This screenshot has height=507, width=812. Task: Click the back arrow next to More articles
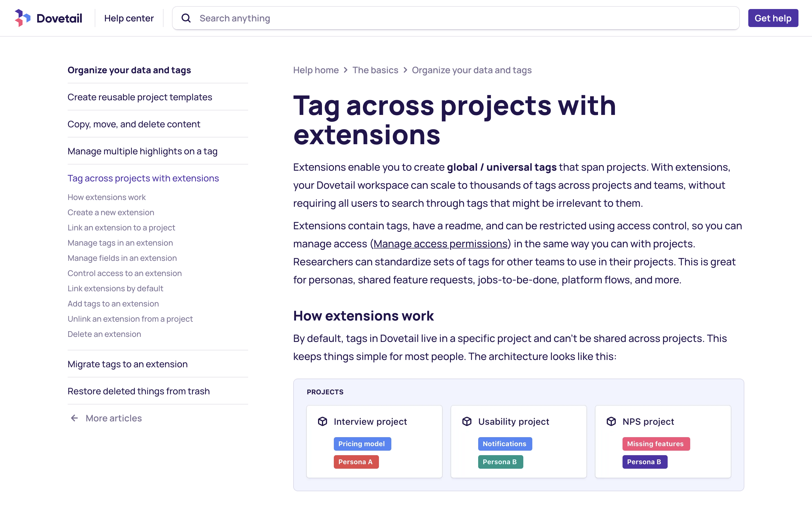(x=74, y=418)
